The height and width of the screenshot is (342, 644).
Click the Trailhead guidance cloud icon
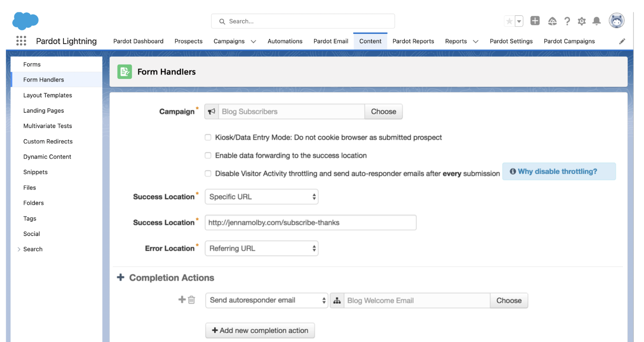[552, 21]
